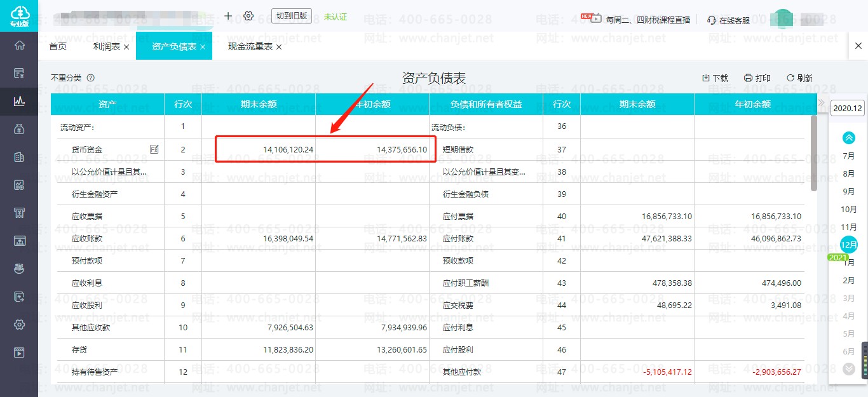868x397 pixels.
Task: Select 10月 in the period list
Action: tap(849, 209)
